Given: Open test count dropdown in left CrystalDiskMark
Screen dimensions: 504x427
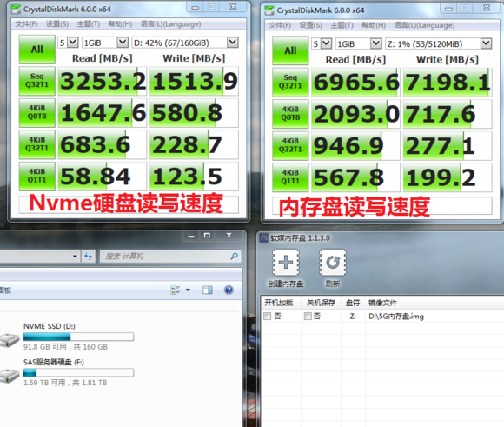Looking at the screenshot, I should (x=73, y=42).
